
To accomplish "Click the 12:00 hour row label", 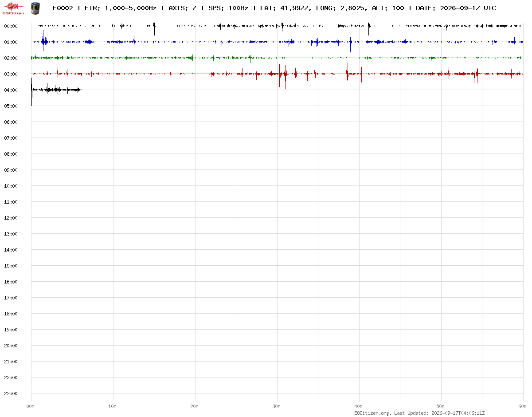I will 11,218.
